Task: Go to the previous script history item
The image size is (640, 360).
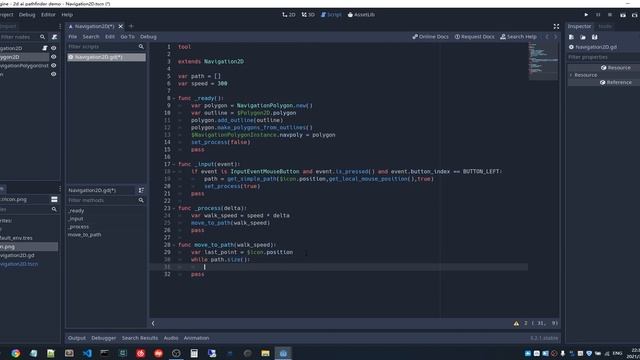Action: tap(547, 37)
